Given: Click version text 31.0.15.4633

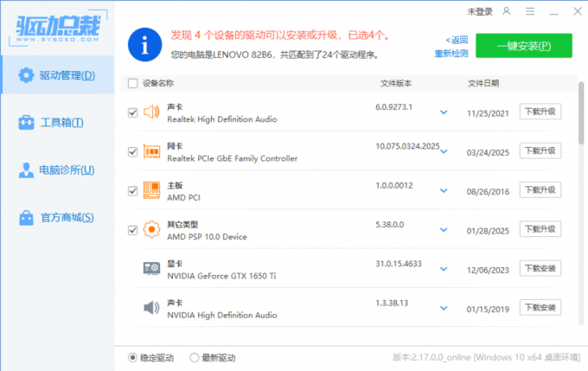Looking at the screenshot, I should [x=399, y=264].
